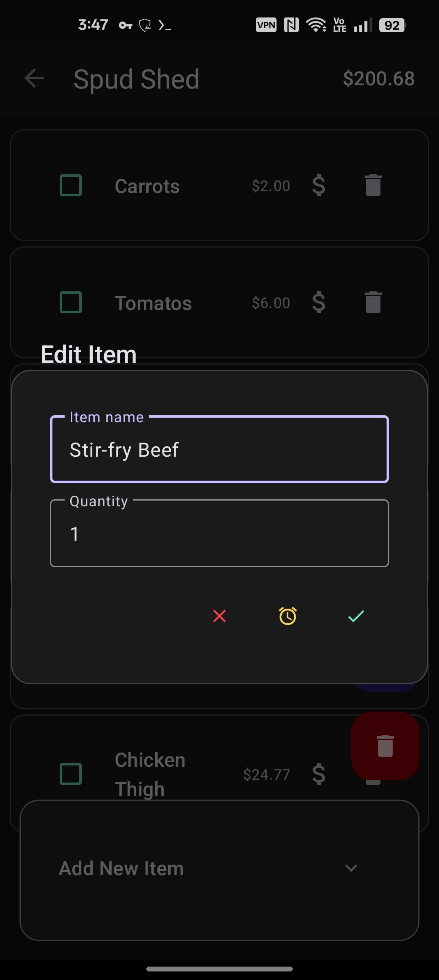Confirm the edit with the green checkmark

coord(356,616)
